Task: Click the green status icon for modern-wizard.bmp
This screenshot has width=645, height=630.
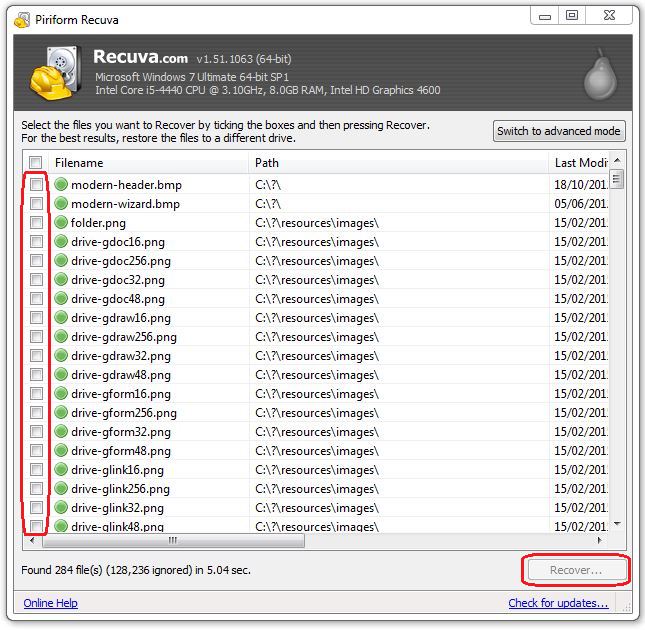Action: click(61, 203)
